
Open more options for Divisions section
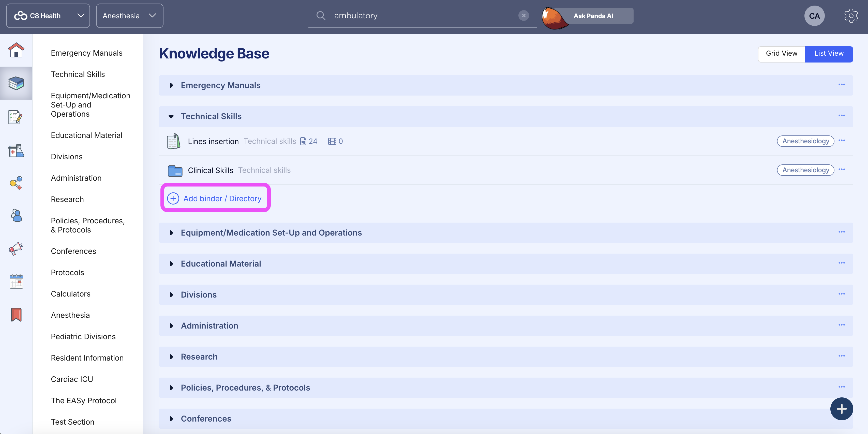coord(841,294)
